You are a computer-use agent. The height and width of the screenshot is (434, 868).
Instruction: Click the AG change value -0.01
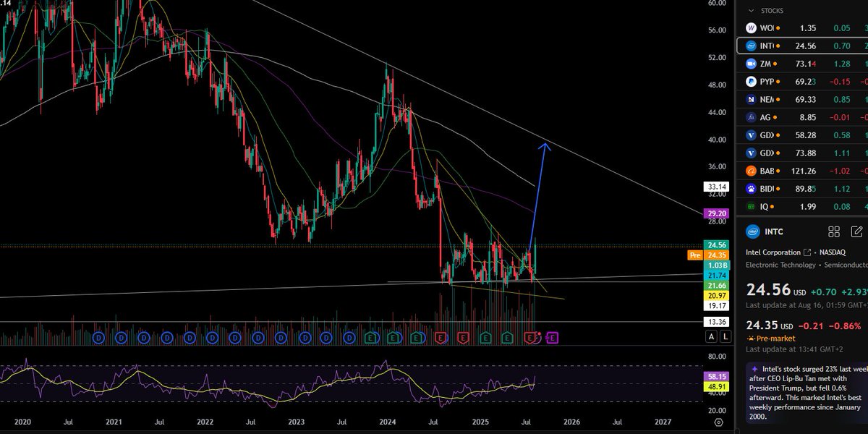(840, 117)
